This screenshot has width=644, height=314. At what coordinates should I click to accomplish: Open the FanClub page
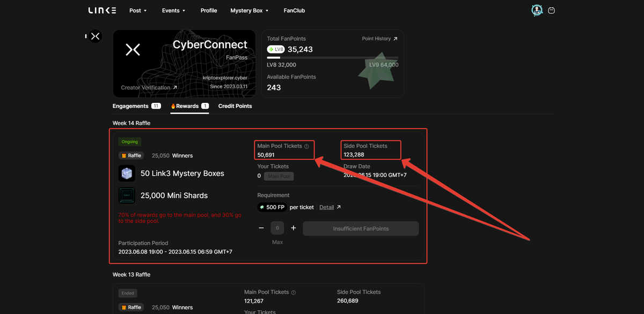(294, 10)
